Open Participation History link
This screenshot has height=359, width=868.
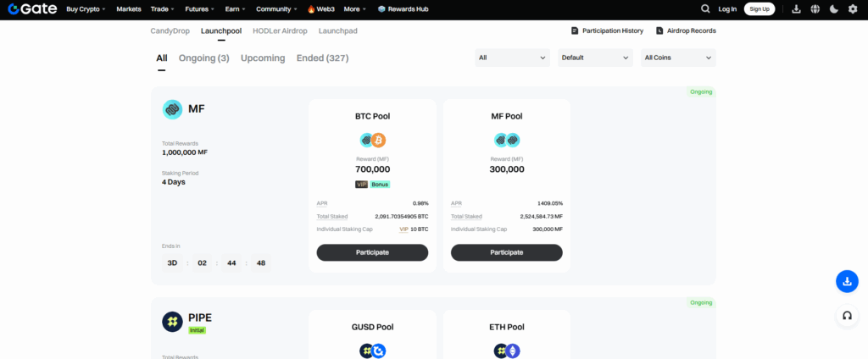point(607,30)
